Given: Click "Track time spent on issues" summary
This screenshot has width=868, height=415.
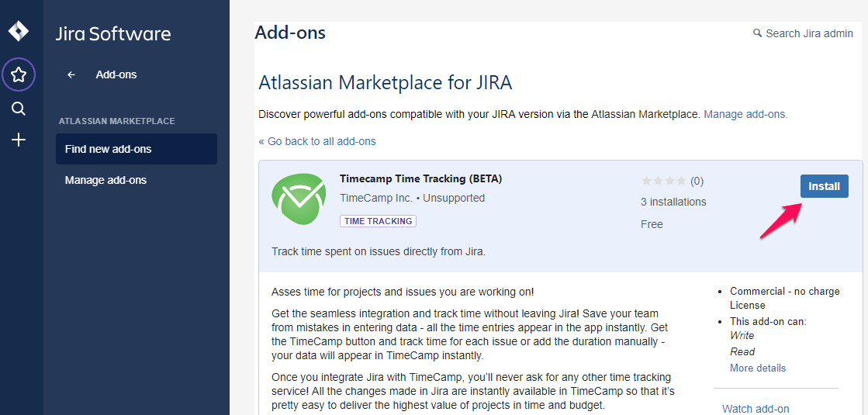Looking at the screenshot, I should pyautogui.click(x=379, y=252).
